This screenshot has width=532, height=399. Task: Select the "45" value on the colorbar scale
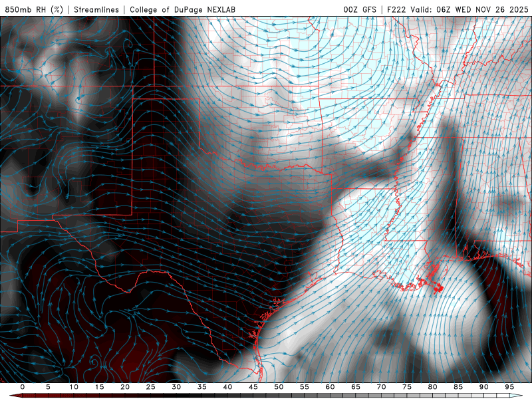click(253, 387)
